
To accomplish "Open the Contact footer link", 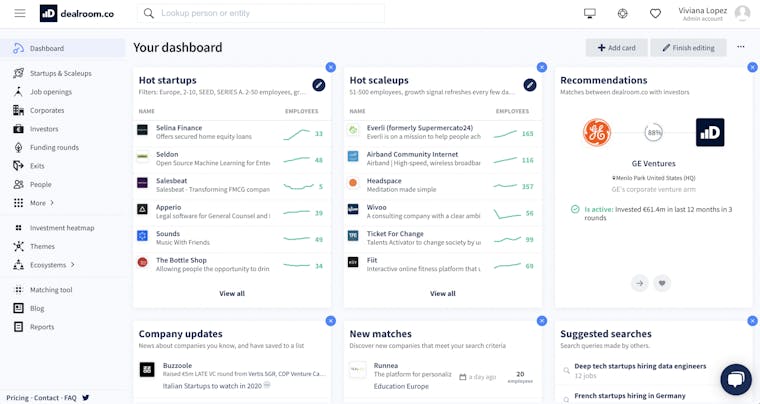I will 47,398.
